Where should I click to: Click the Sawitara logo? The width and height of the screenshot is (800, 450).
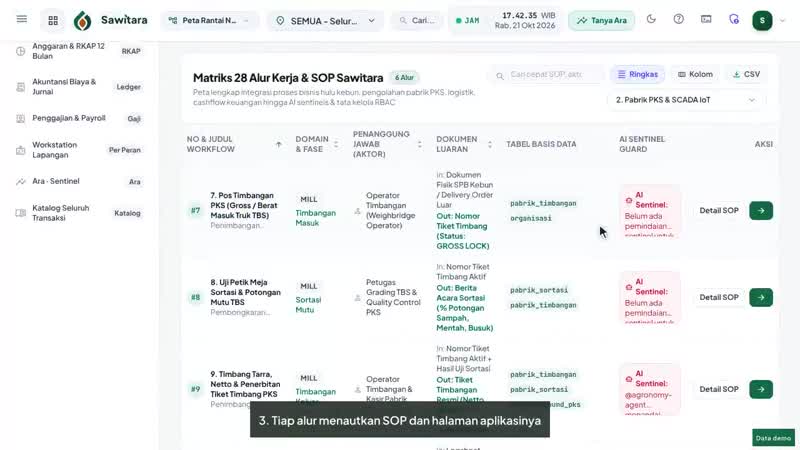click(111, 20)
